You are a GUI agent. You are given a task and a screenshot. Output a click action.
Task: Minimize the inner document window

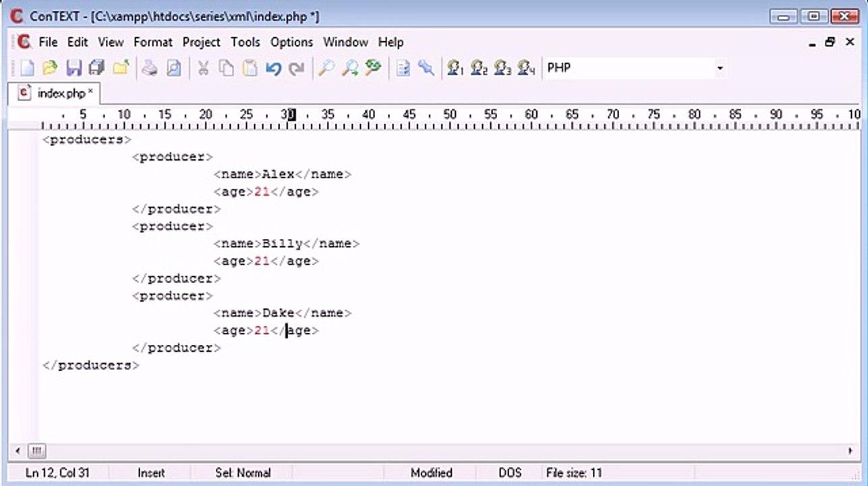(813, 42)
